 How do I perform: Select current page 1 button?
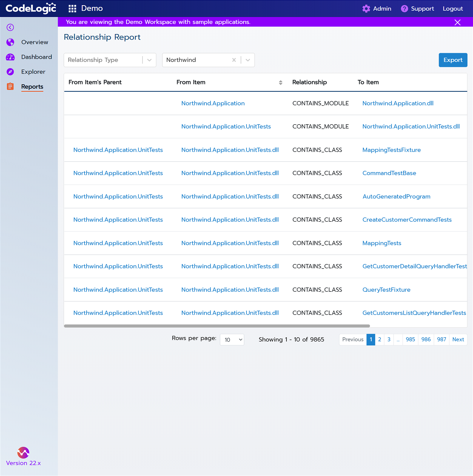click(x=371, y=340)
